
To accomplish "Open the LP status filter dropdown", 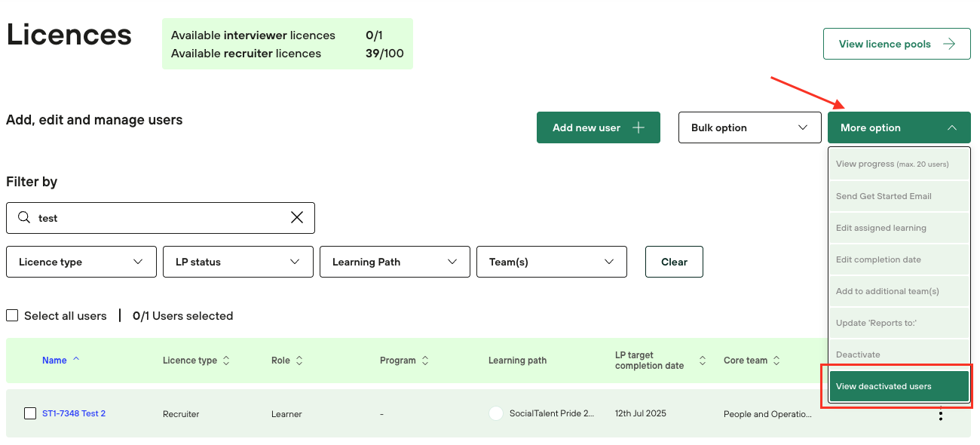I will (238, 262).
